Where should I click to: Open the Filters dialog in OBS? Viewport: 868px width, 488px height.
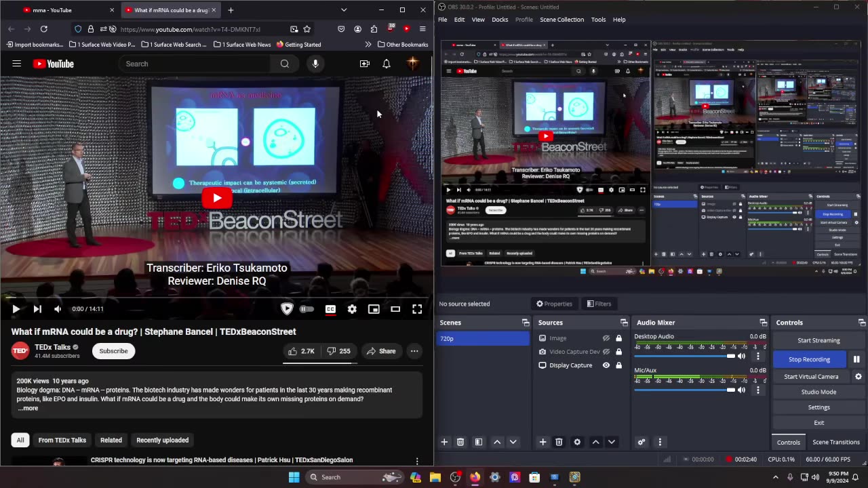[599, 304]
